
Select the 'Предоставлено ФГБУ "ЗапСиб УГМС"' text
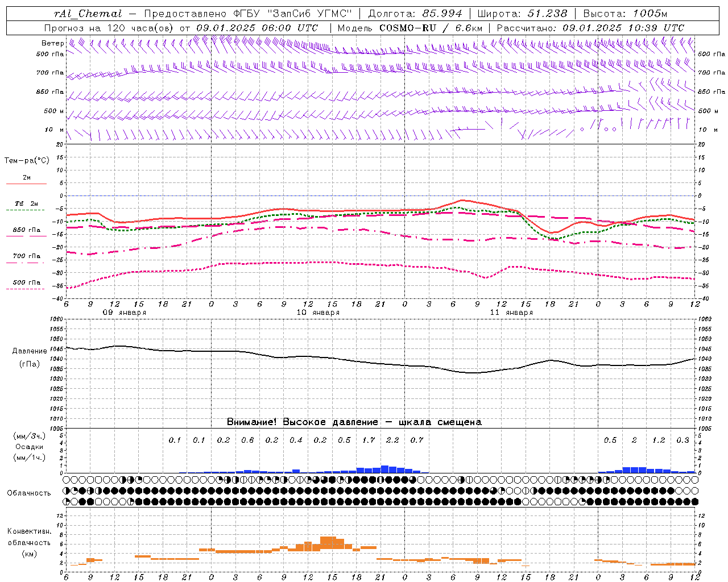[x=247, y=14]
